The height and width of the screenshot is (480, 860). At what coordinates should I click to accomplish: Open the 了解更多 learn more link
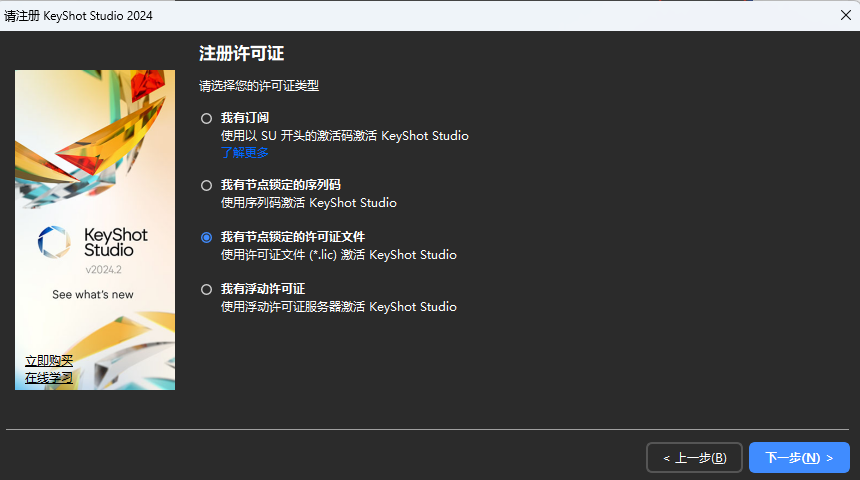[x=245, y=153]
